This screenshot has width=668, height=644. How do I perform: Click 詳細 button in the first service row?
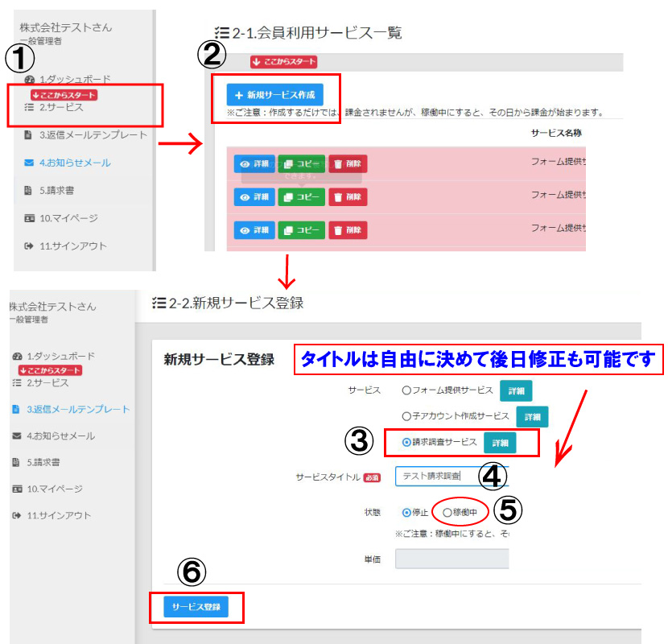coord(254,163)
